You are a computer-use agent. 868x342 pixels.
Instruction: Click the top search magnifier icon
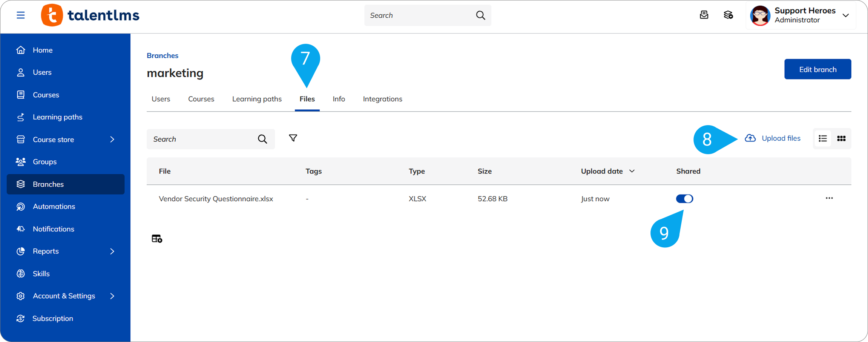point(480,15)
